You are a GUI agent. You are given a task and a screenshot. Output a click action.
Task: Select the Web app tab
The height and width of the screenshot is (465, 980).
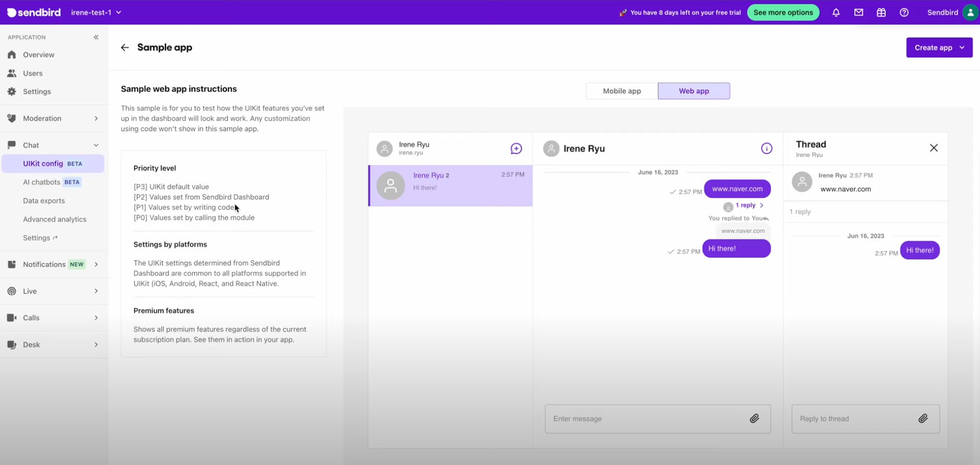[x=694, y=91]
